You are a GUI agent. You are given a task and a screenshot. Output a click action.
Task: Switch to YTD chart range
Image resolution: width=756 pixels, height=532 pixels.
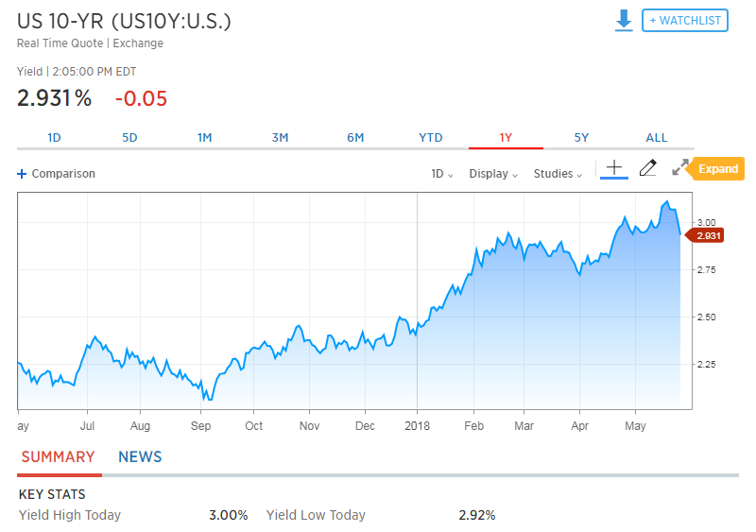click(x=431, y=138)
